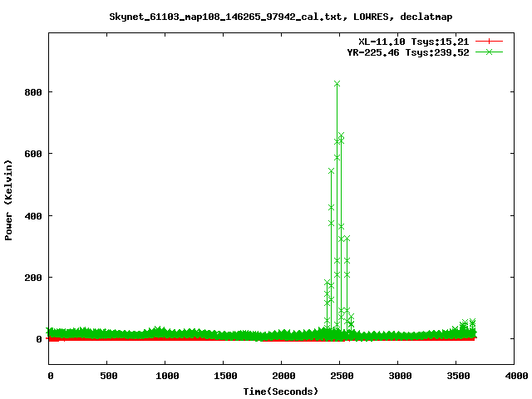Screen dimensions: 532x399
Task: Click the 2000 tick label on the x-axis
Action: 282,377
